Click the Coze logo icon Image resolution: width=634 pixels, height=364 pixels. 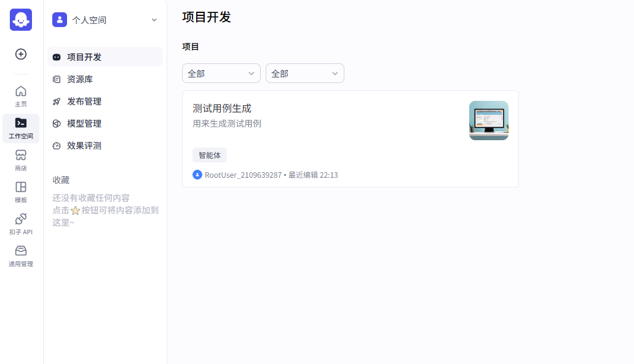(x=21, y=20)
